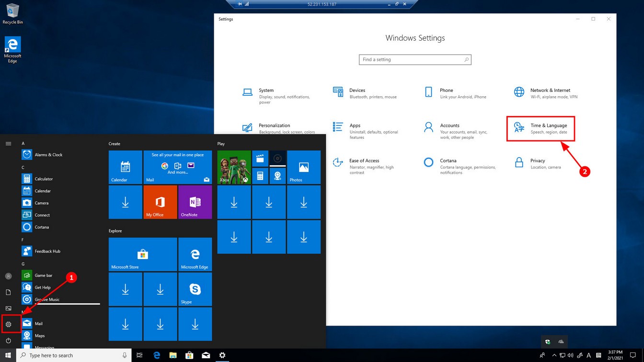
Task: Open Devices settings category
Action: 367,93
